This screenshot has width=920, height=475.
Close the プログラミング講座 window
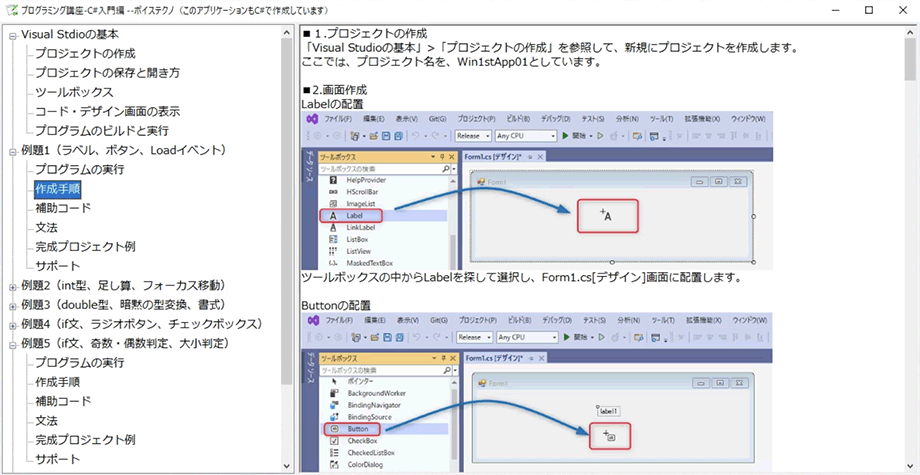coord(902,10)
